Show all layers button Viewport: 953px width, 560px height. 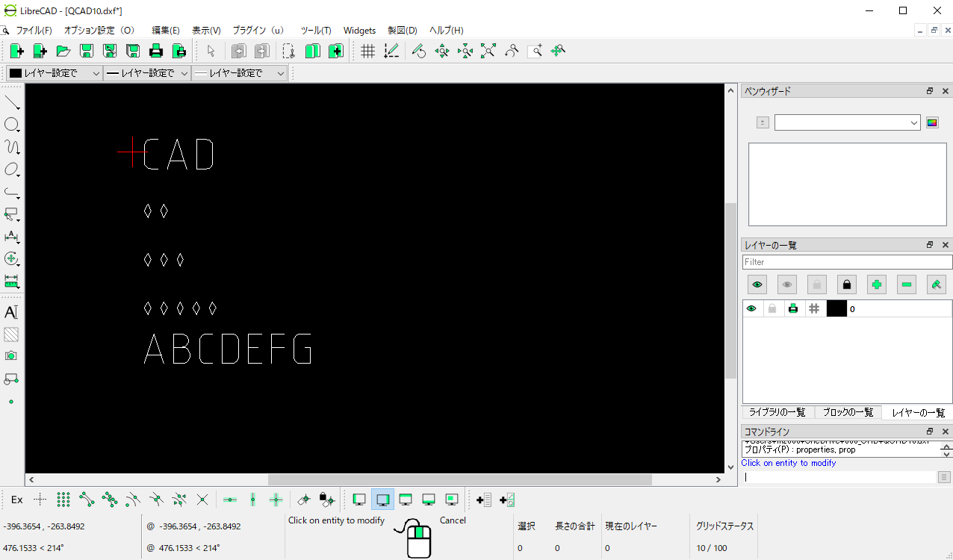(x=757, y=284)
